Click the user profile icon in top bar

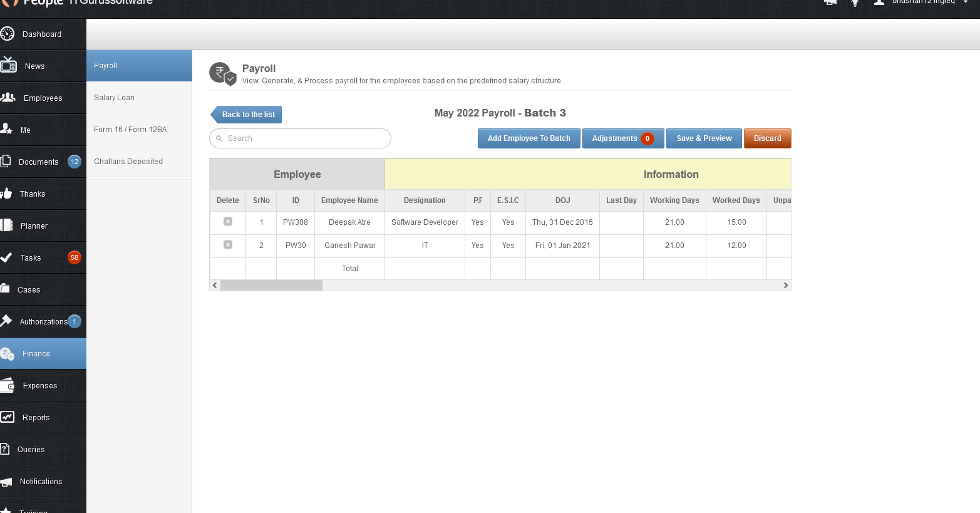click(879, 3)
